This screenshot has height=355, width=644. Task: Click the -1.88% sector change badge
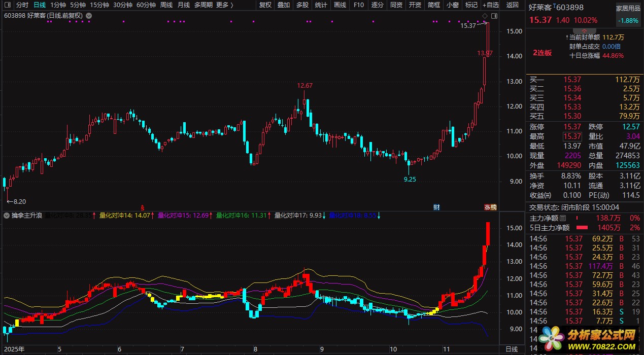tap(628, 21)
